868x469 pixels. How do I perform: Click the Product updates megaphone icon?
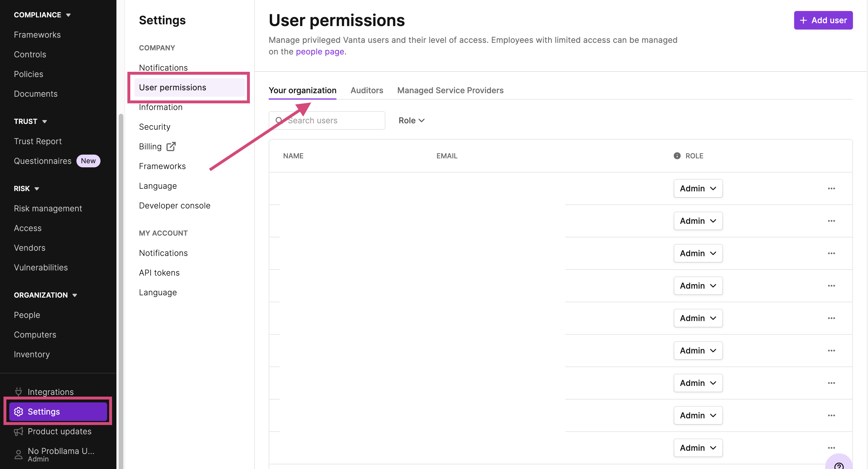tap(19, 431)
